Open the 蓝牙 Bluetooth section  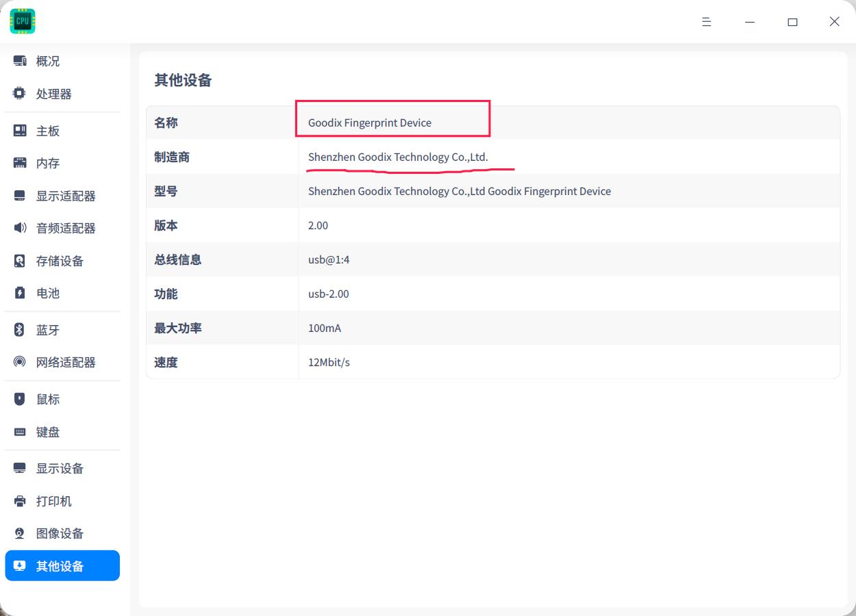[47, 330]
